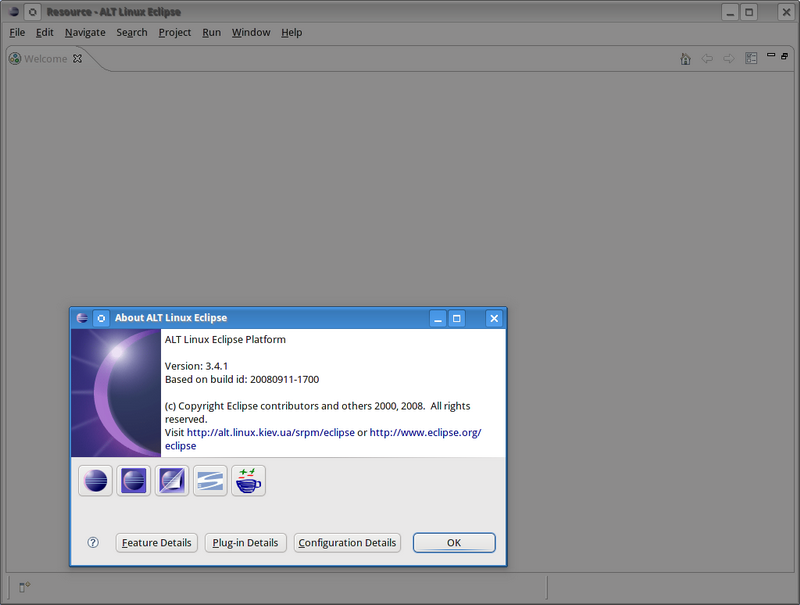
Task: Confirm with the OK button
Action: click(454, 543)
